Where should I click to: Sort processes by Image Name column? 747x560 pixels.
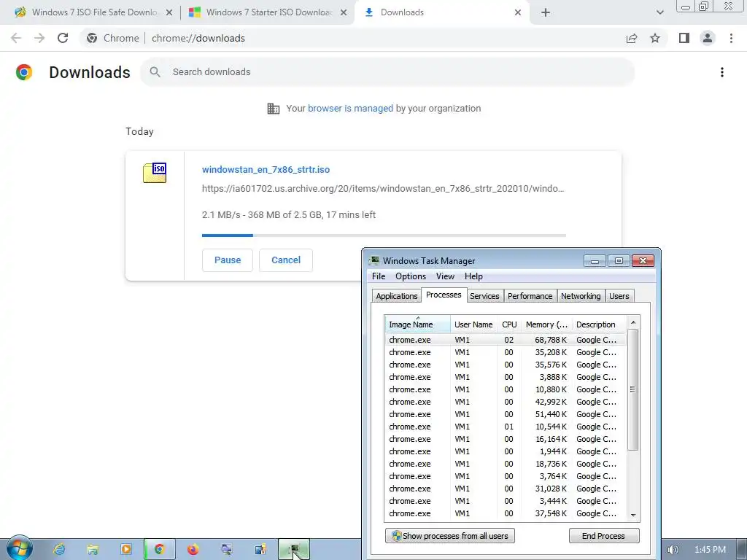(417, 324)
